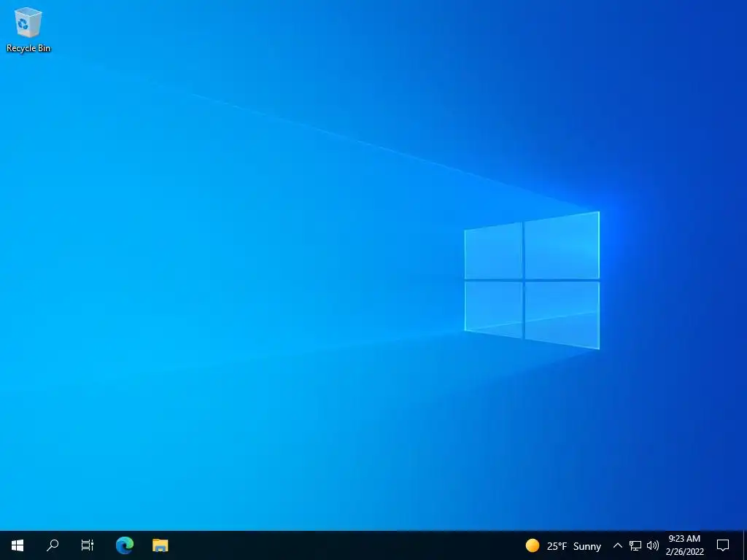
Task: Open network status tray icon
Action: (635, 545)
